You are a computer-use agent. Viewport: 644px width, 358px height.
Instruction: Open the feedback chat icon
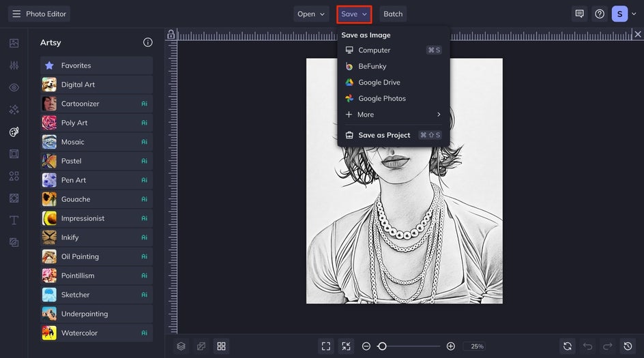(579, 14)
